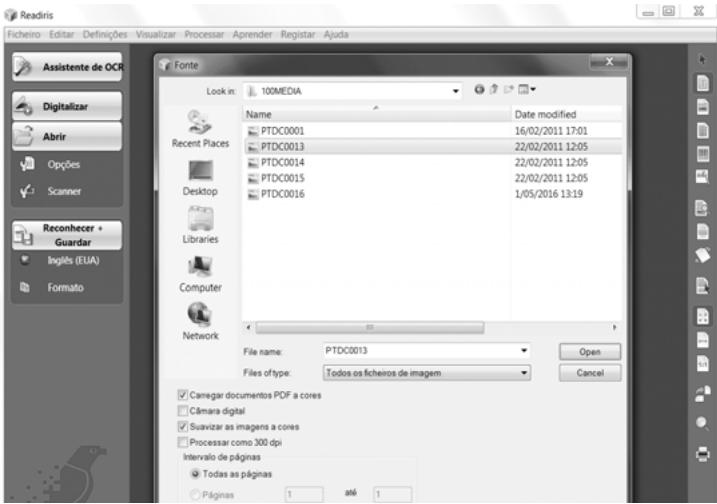This screenshot has width=717, height=504.
Task: Open the Registar menu
Action: pos(298,34)
